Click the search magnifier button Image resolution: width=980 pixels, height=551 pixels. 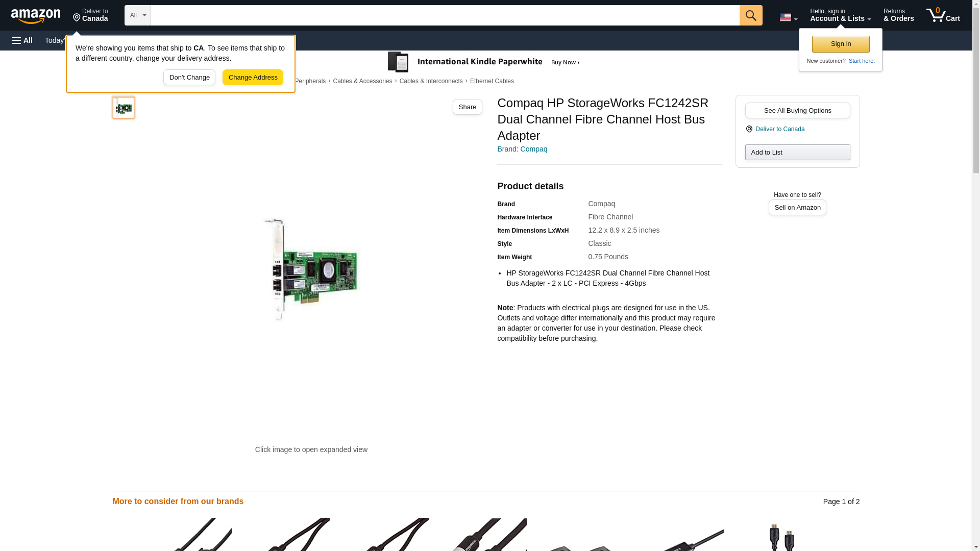click(x=751, y=15)
